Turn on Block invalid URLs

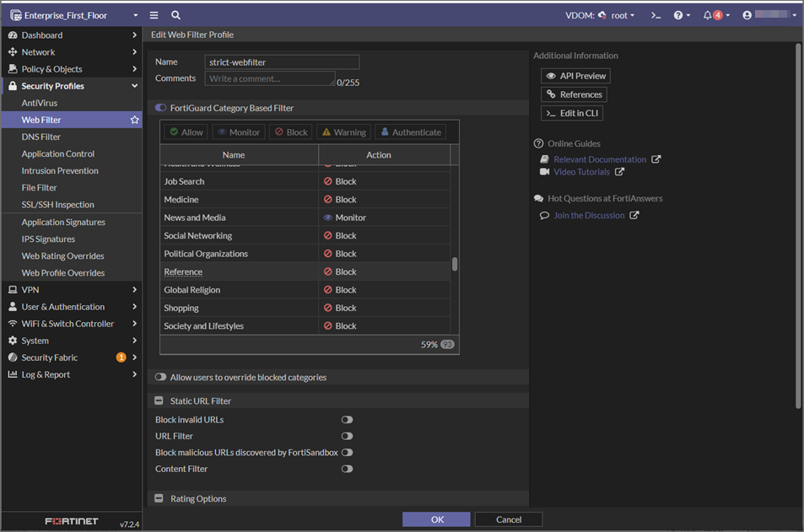[347, 419]
